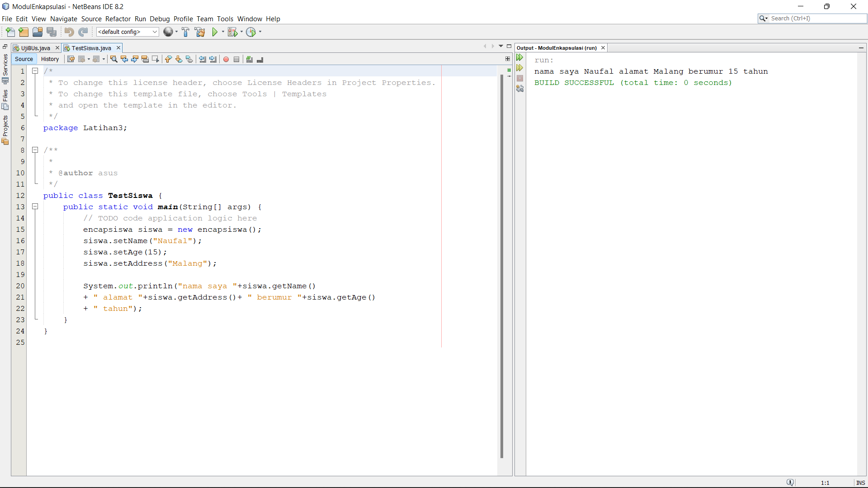Click the Find Selection magnifier icon

click(x=114, y=59)
